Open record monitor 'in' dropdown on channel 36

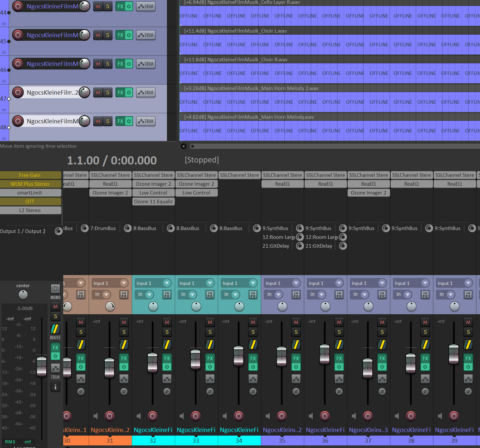pyautogui.click(x=317, y=295)
